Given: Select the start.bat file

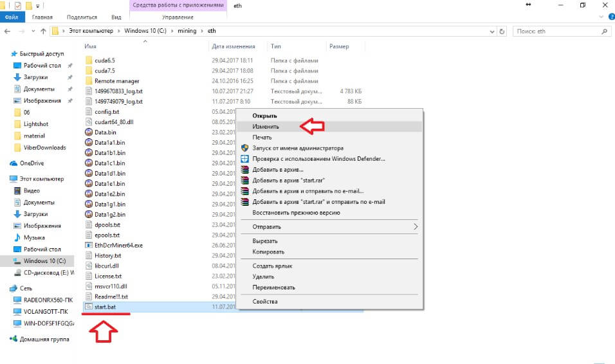Looking at the screenshot, I should pos(104,307).
